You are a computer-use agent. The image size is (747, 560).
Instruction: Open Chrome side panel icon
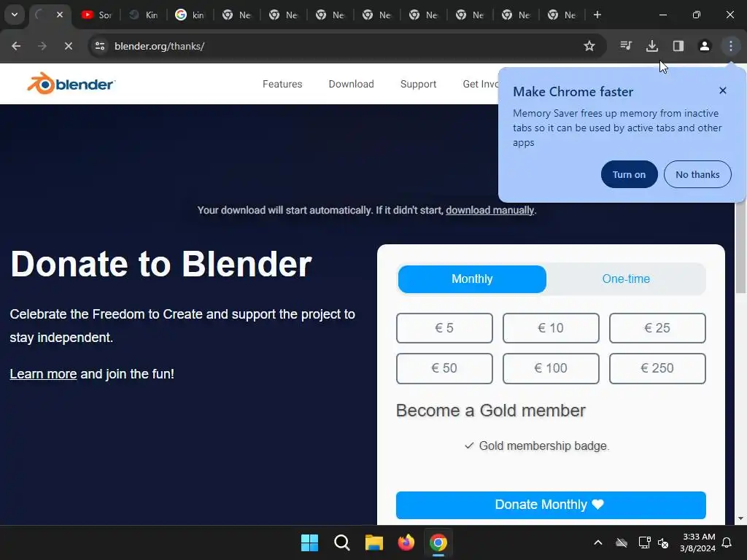tap(678, 46)
